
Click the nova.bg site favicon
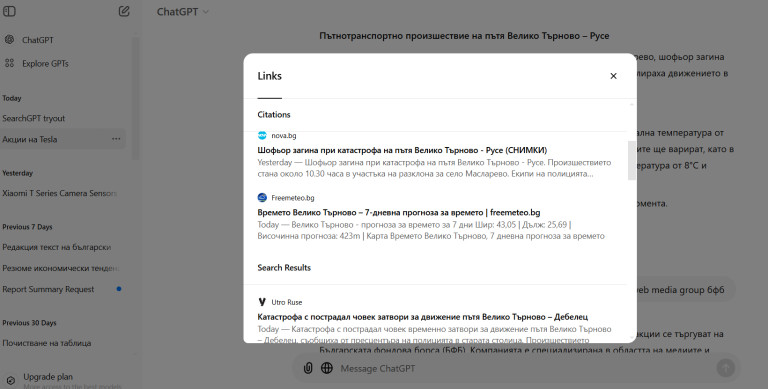(262, 135)
